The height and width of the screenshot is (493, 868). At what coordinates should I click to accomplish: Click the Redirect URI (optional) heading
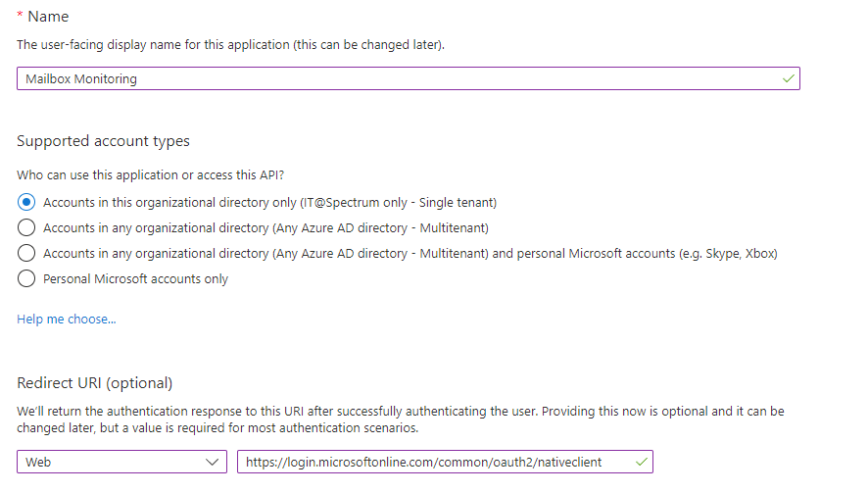click(95, 383)
